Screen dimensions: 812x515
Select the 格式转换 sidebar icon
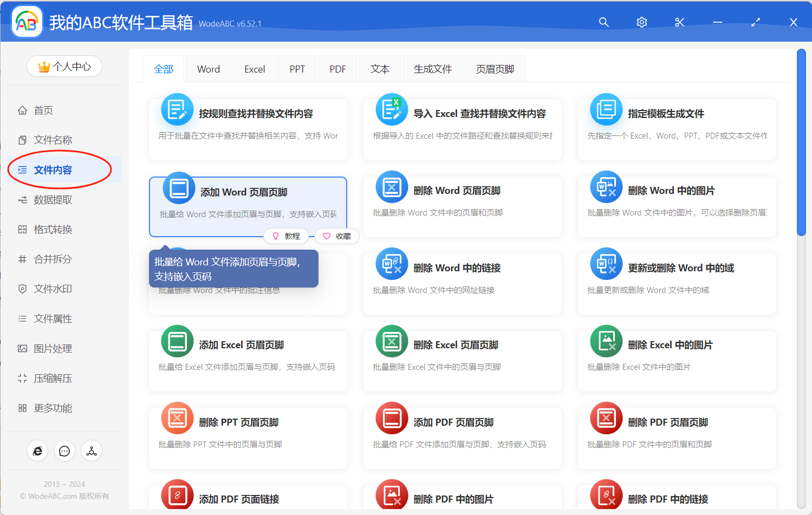click(22, 229)
